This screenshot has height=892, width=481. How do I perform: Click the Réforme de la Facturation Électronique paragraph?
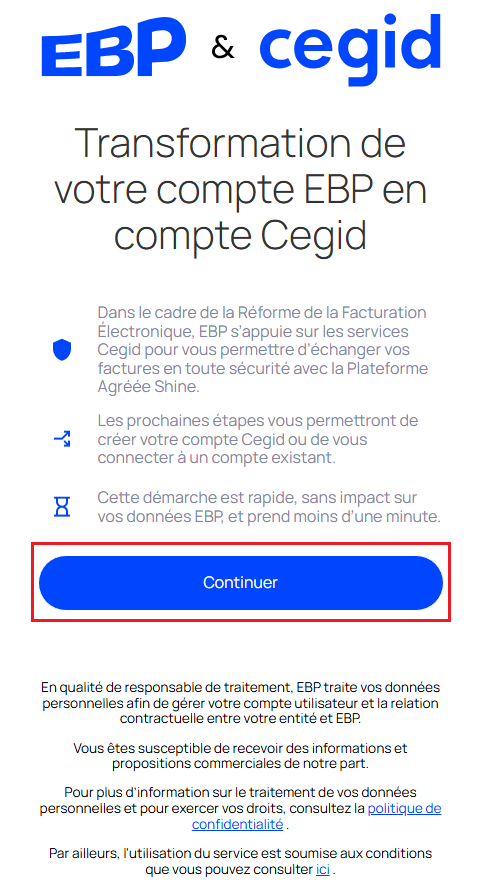[x=263, y=350]
